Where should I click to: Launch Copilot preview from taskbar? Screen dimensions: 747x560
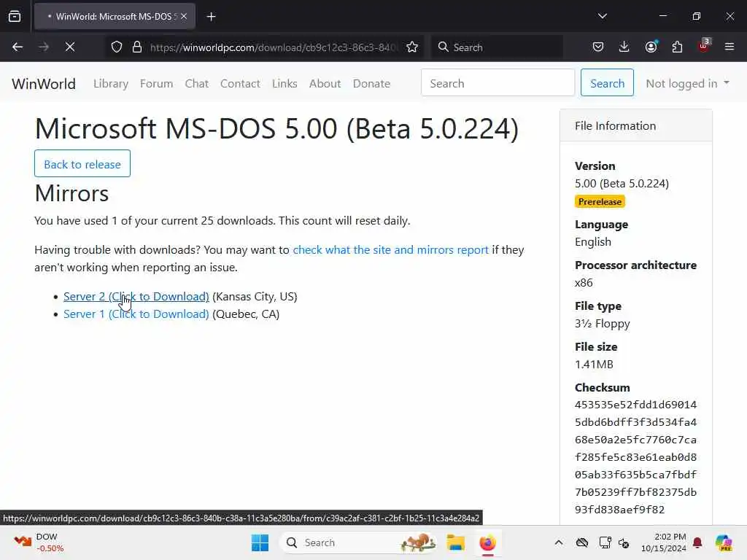point(724,542)
